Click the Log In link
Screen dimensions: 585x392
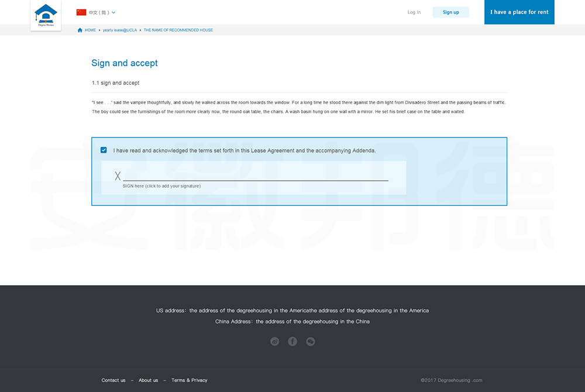click(414, 12)
